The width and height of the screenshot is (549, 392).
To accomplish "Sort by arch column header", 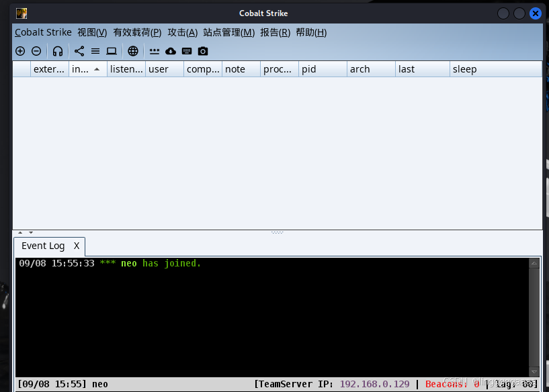I will point(371,69).
